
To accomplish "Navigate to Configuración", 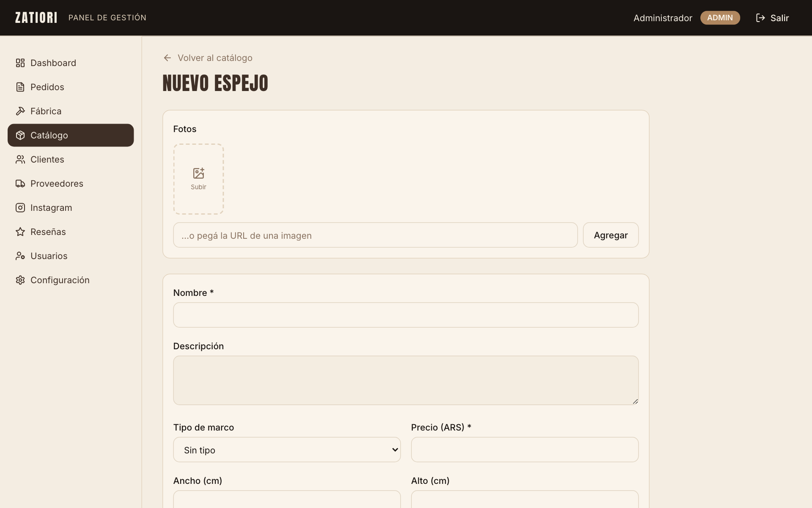I will (x=71, y=280).
